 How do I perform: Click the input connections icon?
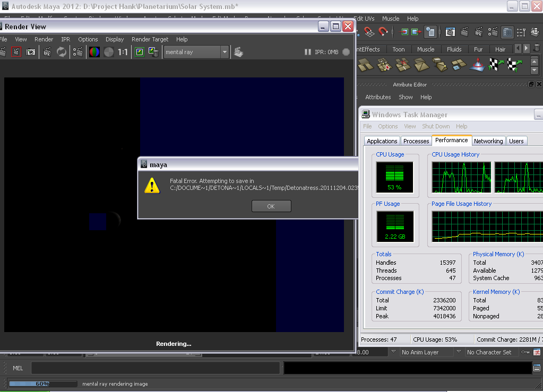[404, 32]
